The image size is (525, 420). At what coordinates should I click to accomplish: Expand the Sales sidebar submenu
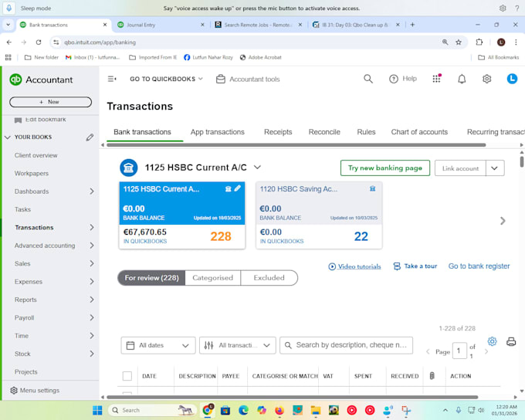coord(92,263)
